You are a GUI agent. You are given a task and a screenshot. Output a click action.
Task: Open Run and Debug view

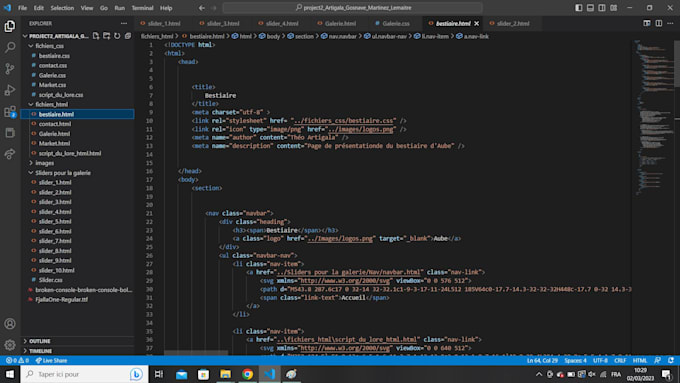click(10, 90)
